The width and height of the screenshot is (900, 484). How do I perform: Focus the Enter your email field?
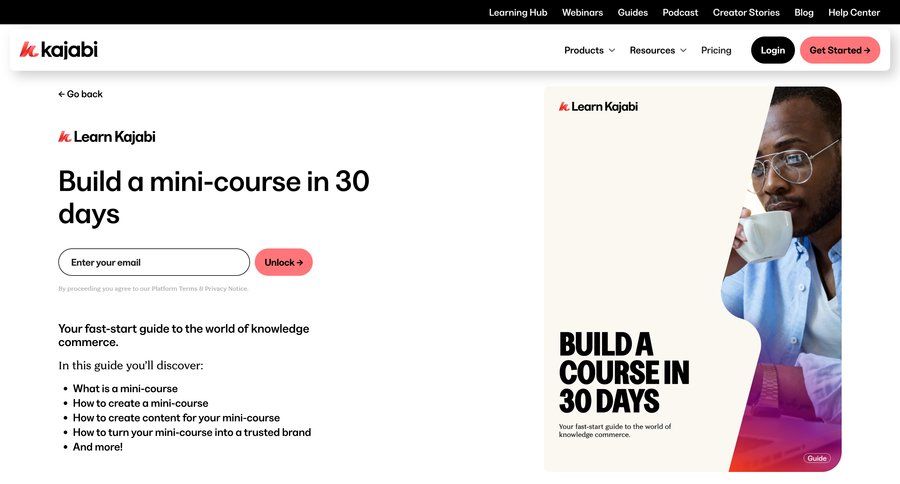point(154,262)
